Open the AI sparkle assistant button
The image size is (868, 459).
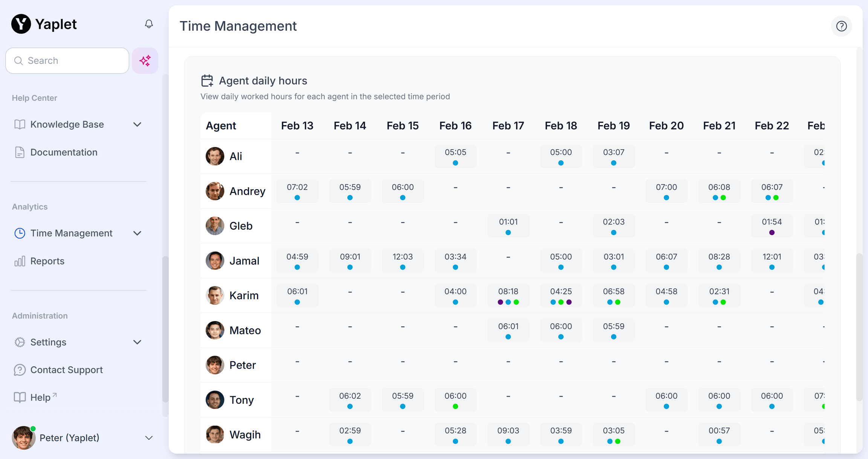[145, 61]
